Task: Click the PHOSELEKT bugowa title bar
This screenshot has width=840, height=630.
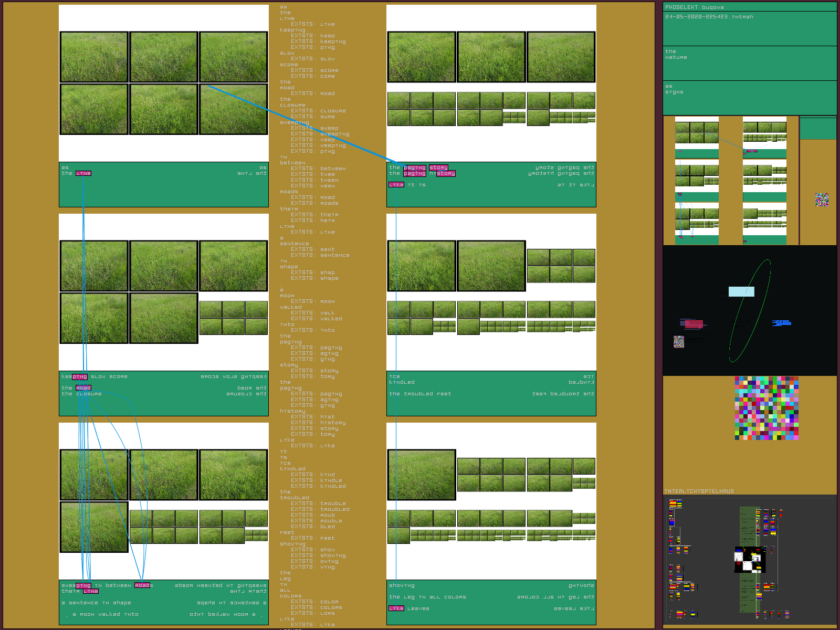Action: 749,7
